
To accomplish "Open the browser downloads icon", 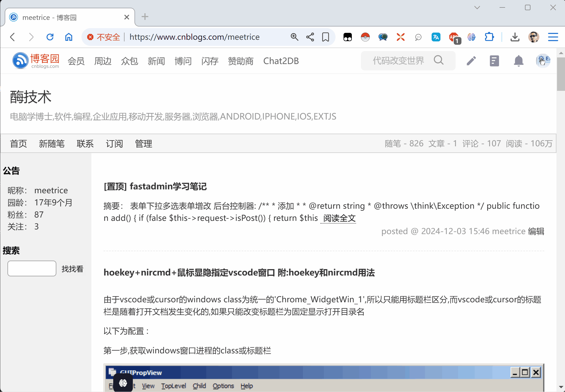I will point(515,37).
